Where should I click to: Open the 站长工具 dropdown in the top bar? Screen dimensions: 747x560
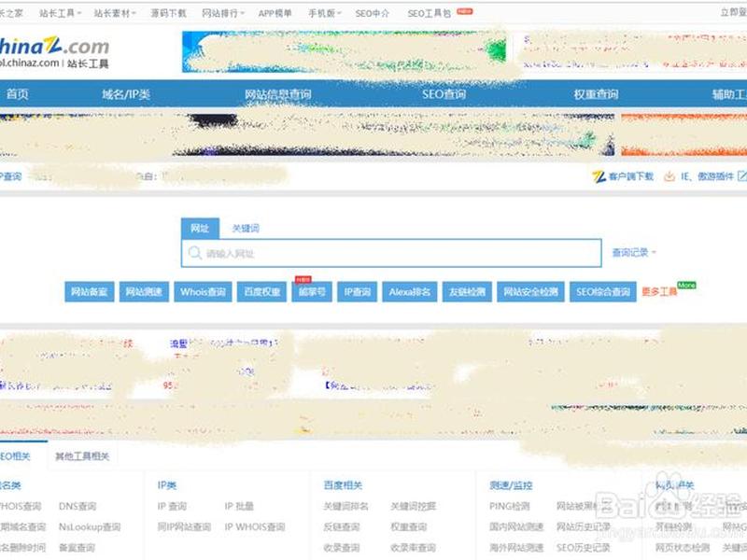[60, 13]
